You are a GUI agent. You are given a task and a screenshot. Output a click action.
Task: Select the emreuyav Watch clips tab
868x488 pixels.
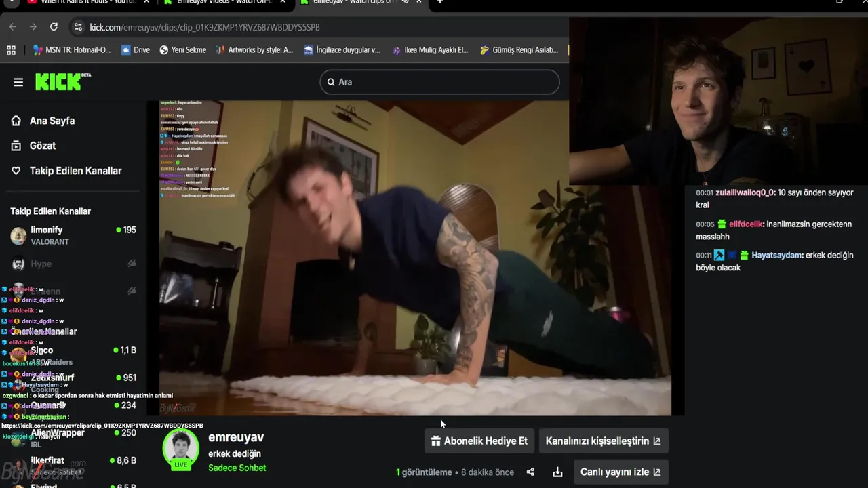[353, 3]
